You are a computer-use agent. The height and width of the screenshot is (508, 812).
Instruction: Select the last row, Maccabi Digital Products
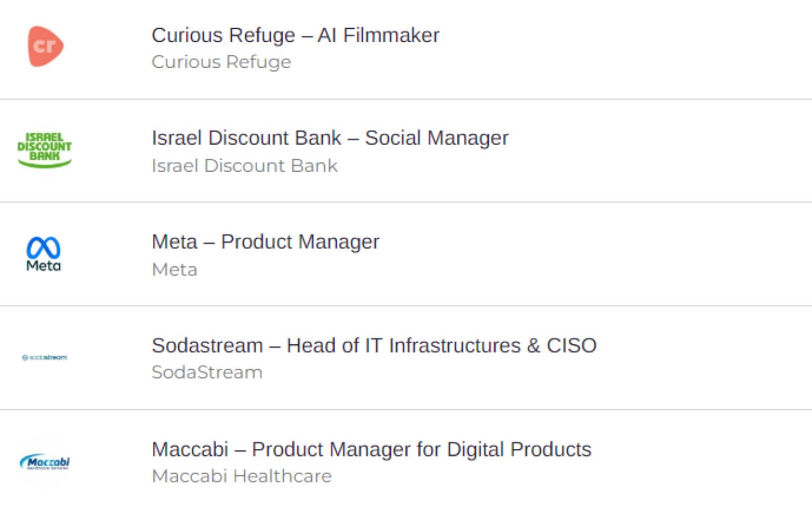[x=406, y=459]
